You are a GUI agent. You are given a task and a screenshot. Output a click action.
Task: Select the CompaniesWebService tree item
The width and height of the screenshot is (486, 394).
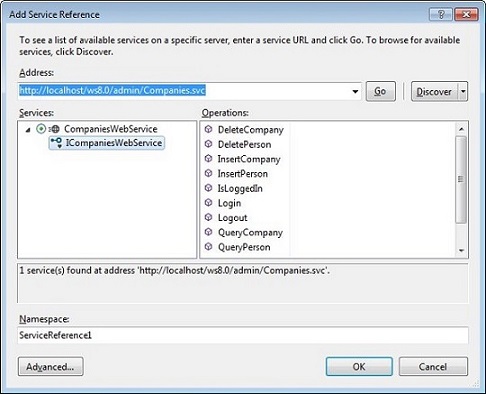coord(111,129)
